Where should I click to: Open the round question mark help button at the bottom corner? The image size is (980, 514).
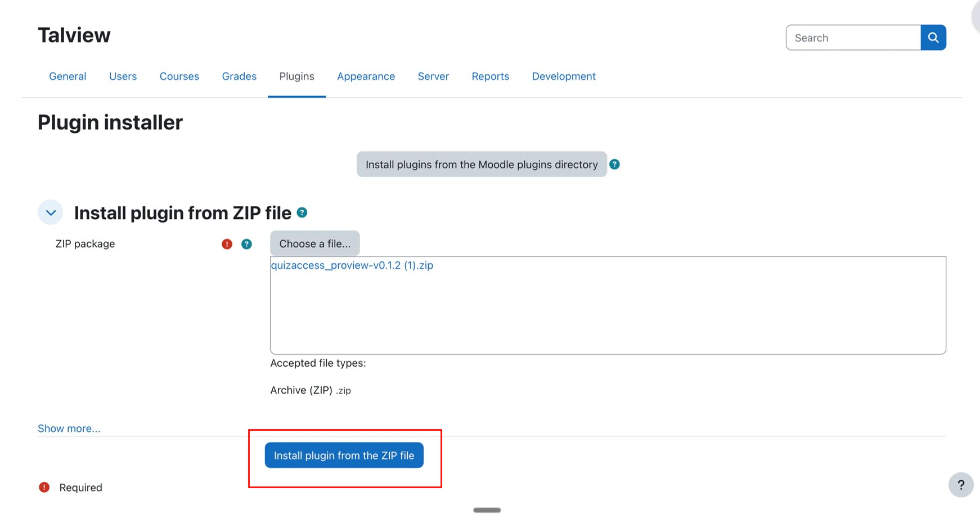(x=961, y=485)
